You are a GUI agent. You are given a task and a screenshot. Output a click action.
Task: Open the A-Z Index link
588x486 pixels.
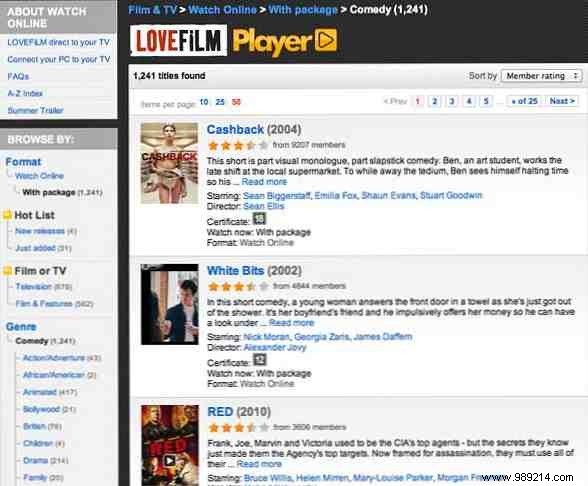coord(25,93)
